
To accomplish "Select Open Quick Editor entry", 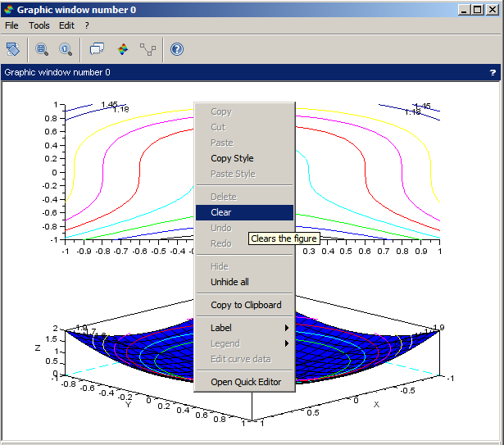I will (x=246, y=382).
